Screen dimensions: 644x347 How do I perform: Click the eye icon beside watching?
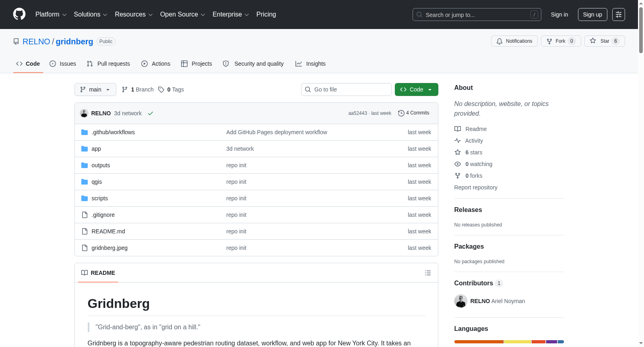458,164
